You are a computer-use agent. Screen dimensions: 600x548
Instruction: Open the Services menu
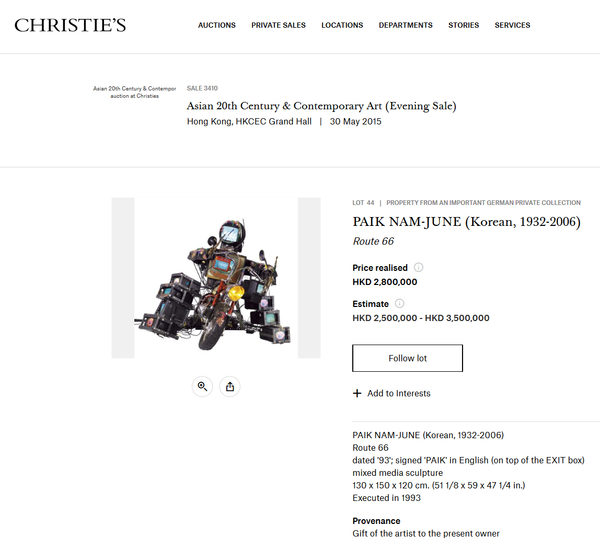click(x=512, y=25)
